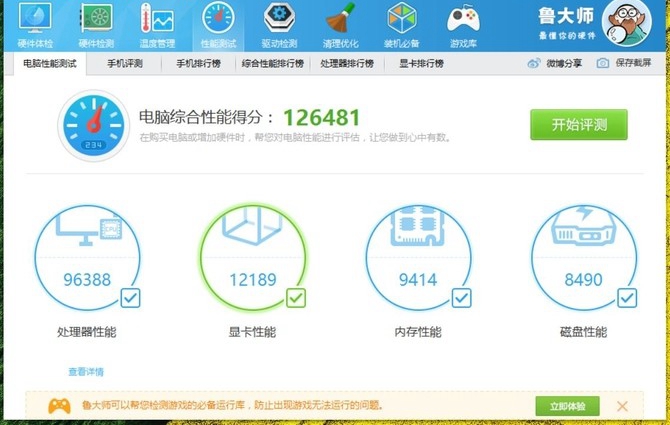
Task: Click the 鲁大师 mascot avatar
Action: click(x=627, y=22)
